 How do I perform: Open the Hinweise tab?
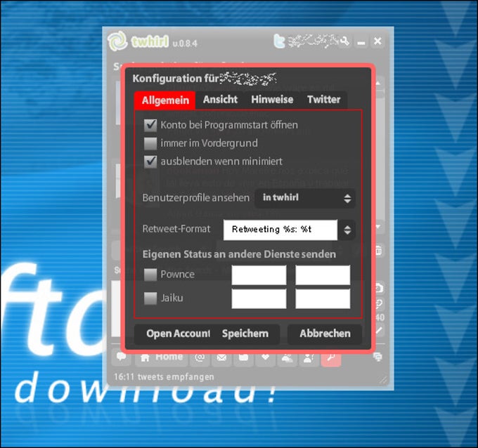point(272,100)
